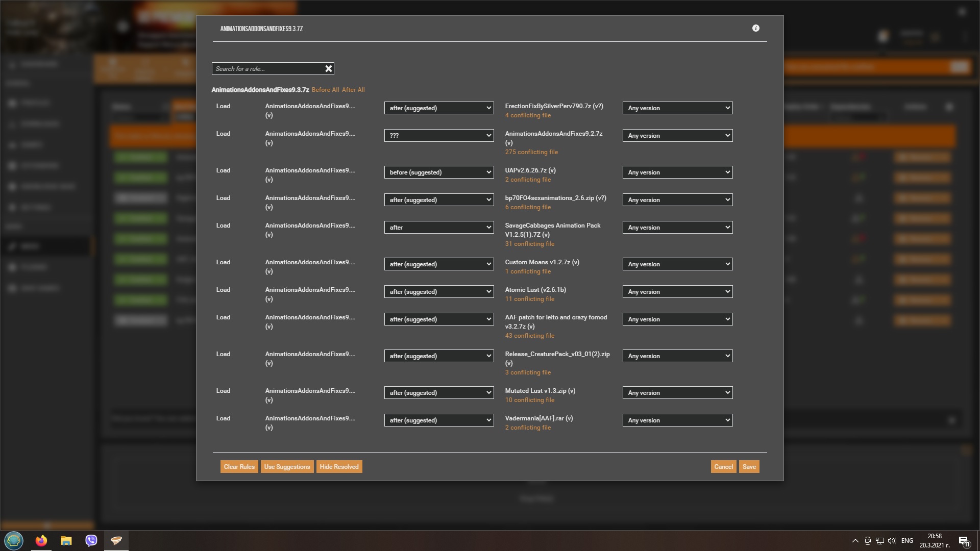Open the after dropdown for SavageCabbages Animation Pack
Image resolution: width=980 pixels, height=551 pixels.
439,228
